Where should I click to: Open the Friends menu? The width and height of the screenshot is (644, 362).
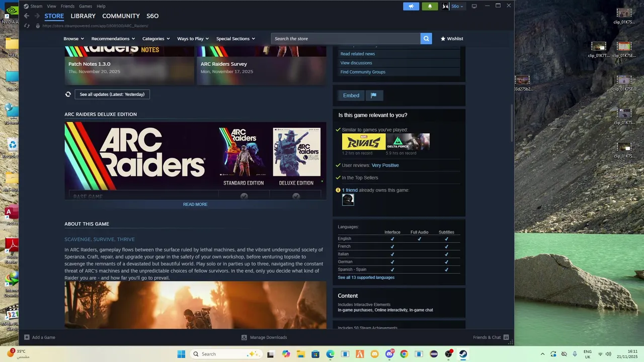click(x=67, y=6)
